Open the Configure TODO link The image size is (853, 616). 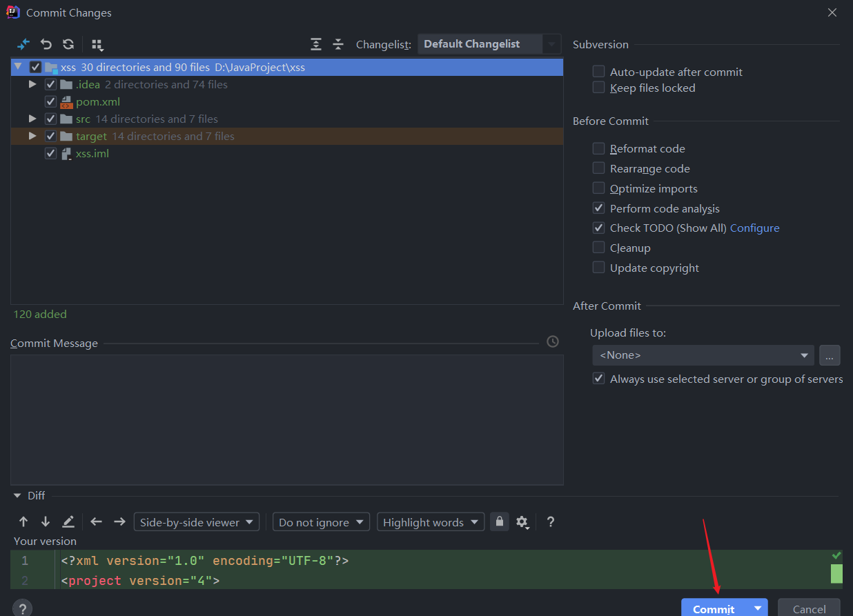pos(755,228)
